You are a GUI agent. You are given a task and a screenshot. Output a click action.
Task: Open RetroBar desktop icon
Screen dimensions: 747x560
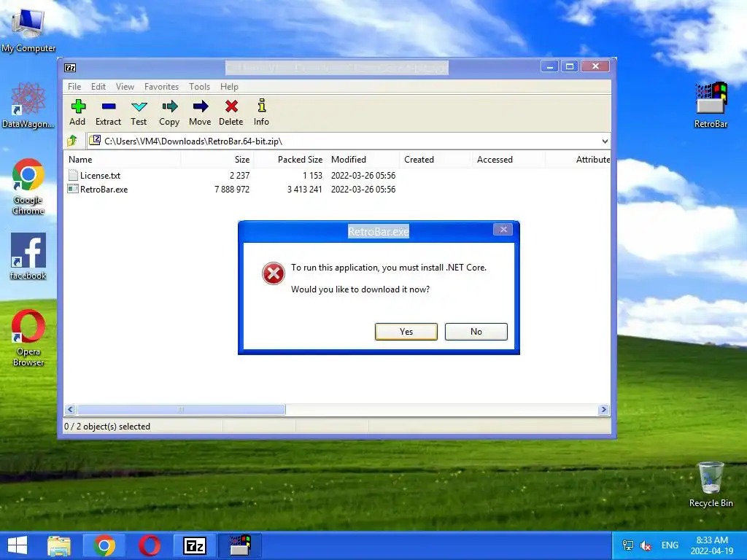pos(711,106)
